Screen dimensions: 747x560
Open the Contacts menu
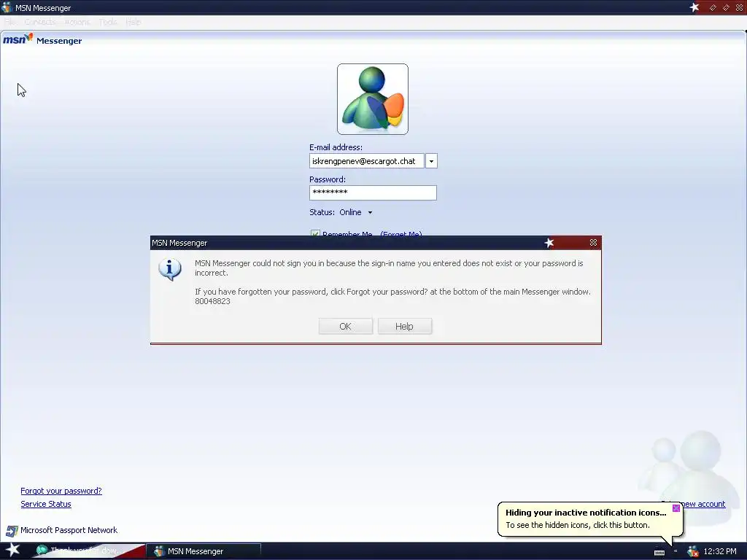40,22
